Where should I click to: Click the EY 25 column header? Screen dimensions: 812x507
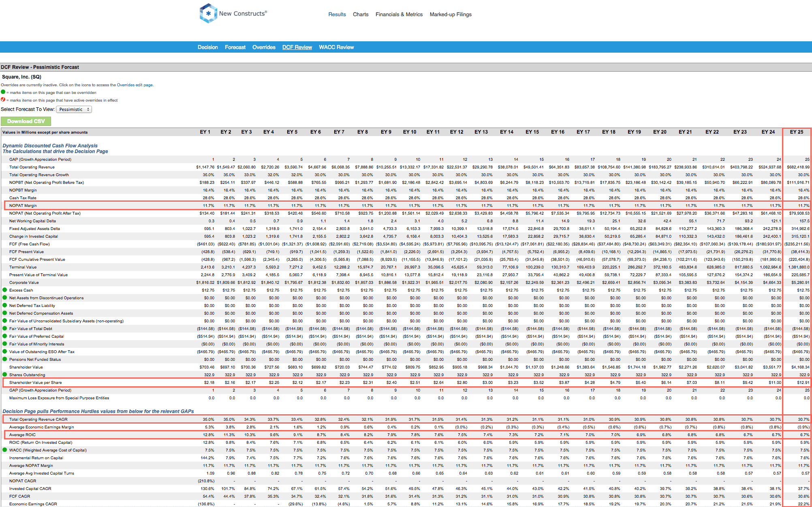(x=797, y=132)
